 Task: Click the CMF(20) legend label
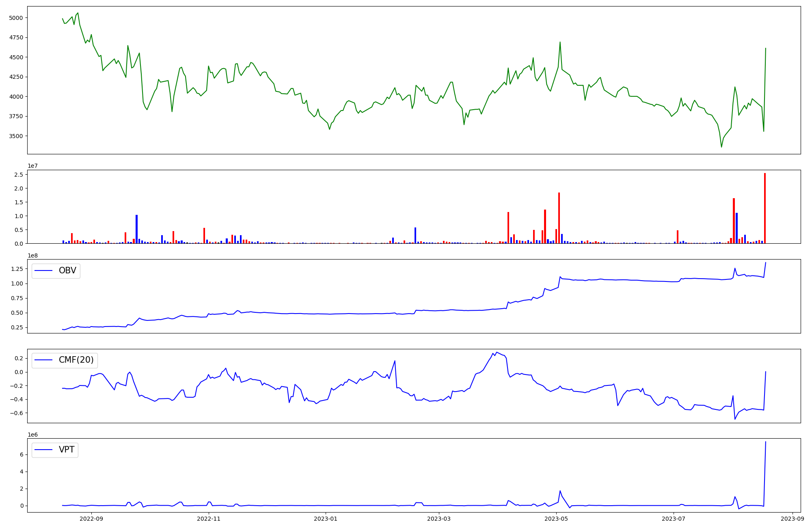click(76, 360)
